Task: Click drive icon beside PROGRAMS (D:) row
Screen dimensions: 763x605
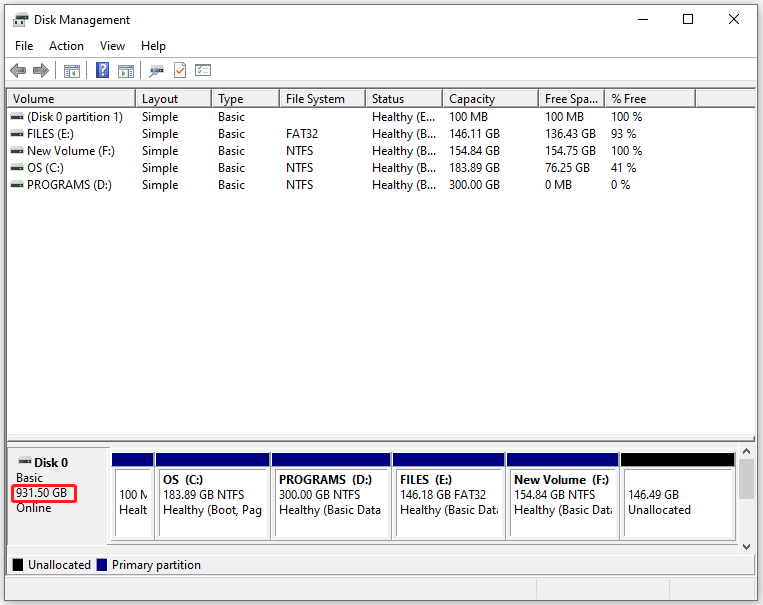Action: (x=17, y=185)
